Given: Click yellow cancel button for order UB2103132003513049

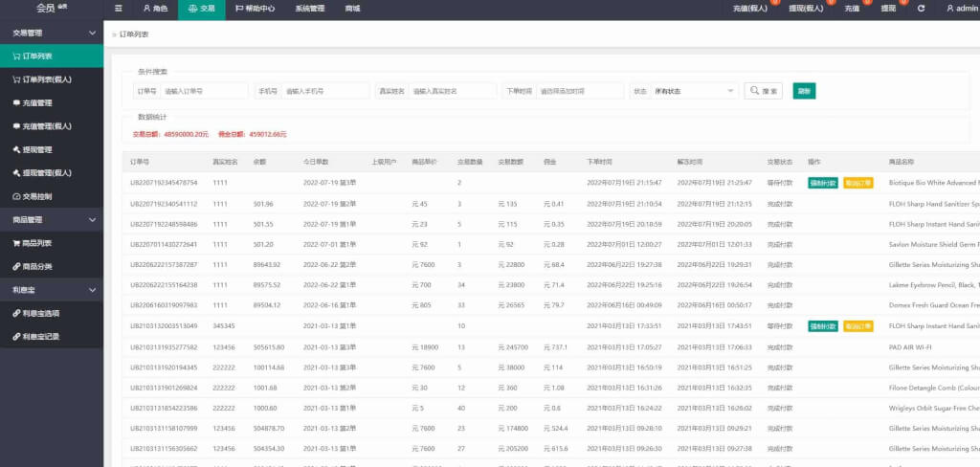Looking at the screenshot, I should pyautogui.click(x=858, y=326).
